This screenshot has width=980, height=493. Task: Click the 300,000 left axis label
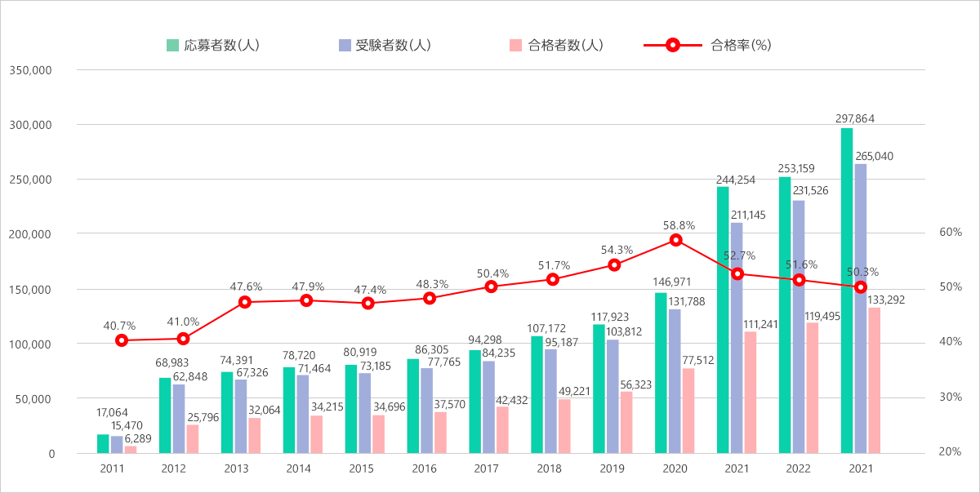coord(32,126)
